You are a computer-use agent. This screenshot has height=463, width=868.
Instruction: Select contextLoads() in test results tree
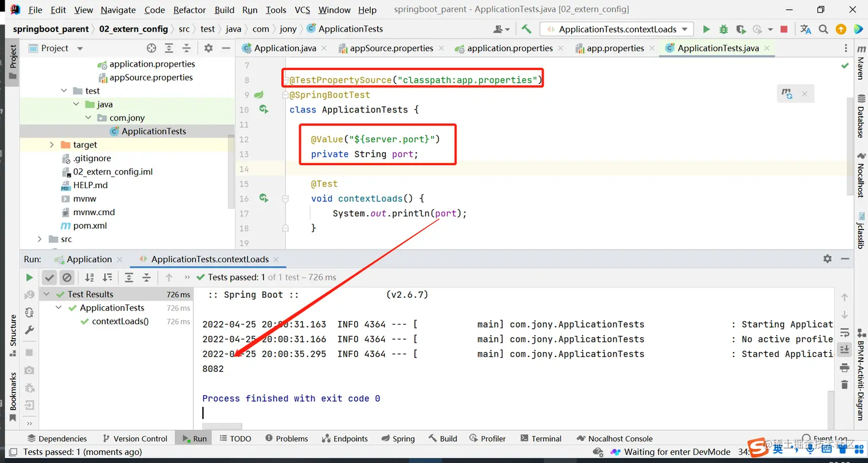pos(120,321)
